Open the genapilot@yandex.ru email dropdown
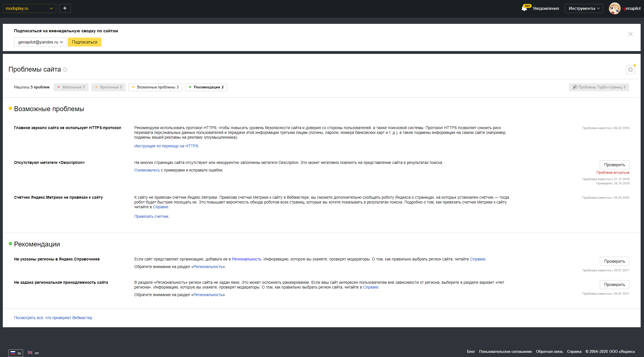Viewport: 644px width, 357px height. click(40, 42)
